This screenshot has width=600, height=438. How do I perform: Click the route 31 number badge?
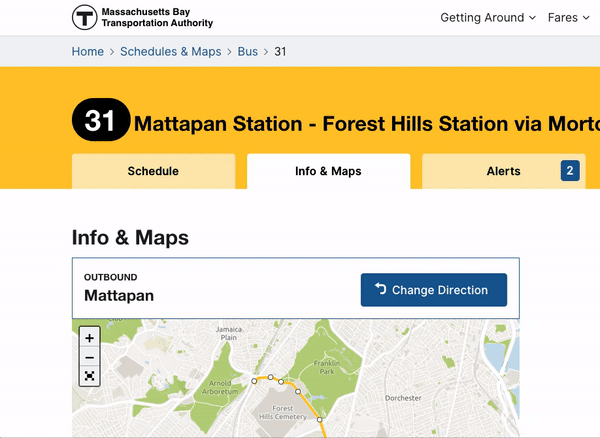pyautogui.click(x=101, y=120)
